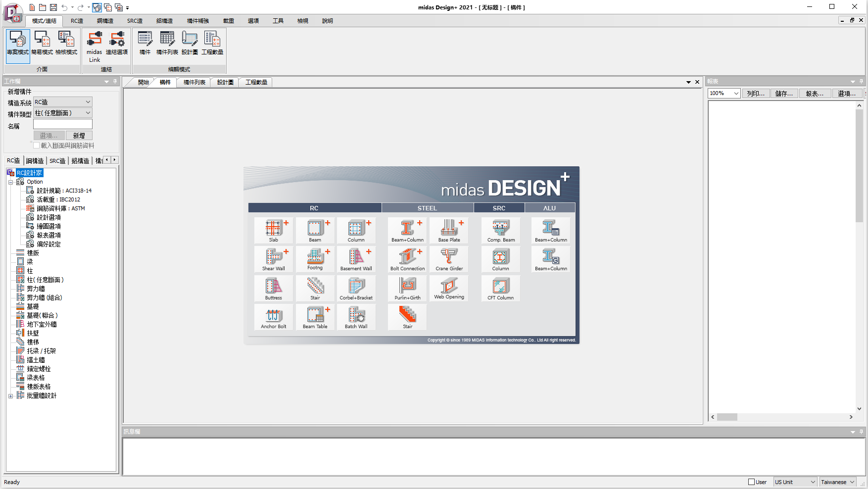Click the midas Link ribbon icon

point(94,47)
